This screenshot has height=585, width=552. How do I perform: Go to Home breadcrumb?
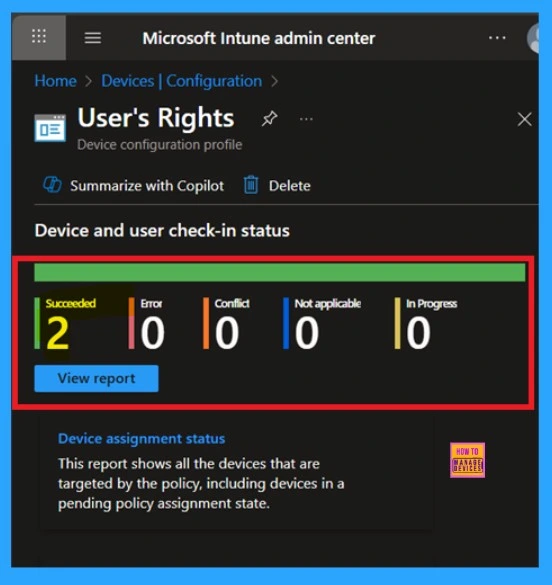[56, 81]
